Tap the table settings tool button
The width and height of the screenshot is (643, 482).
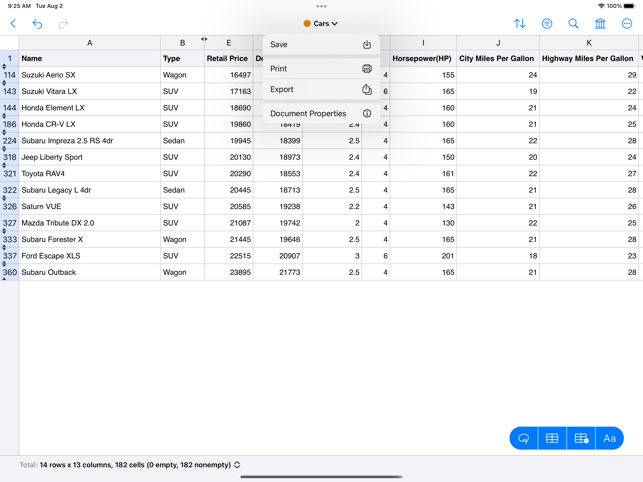pos(581,438)
